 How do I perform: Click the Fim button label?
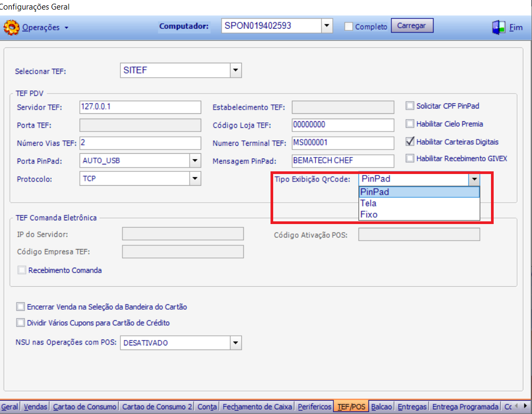[x=515, y=28]
